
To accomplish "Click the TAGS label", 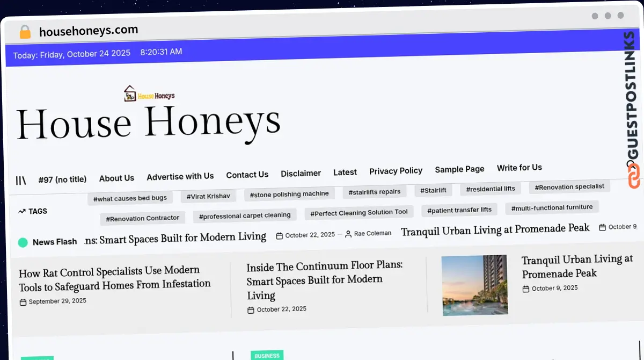I will [x=38, y=211].
